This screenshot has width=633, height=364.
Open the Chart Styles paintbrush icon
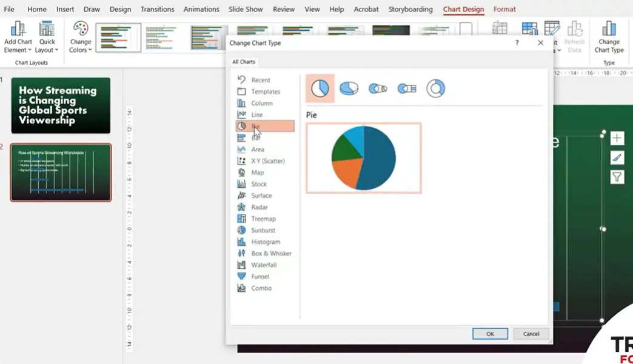point(617,157)
